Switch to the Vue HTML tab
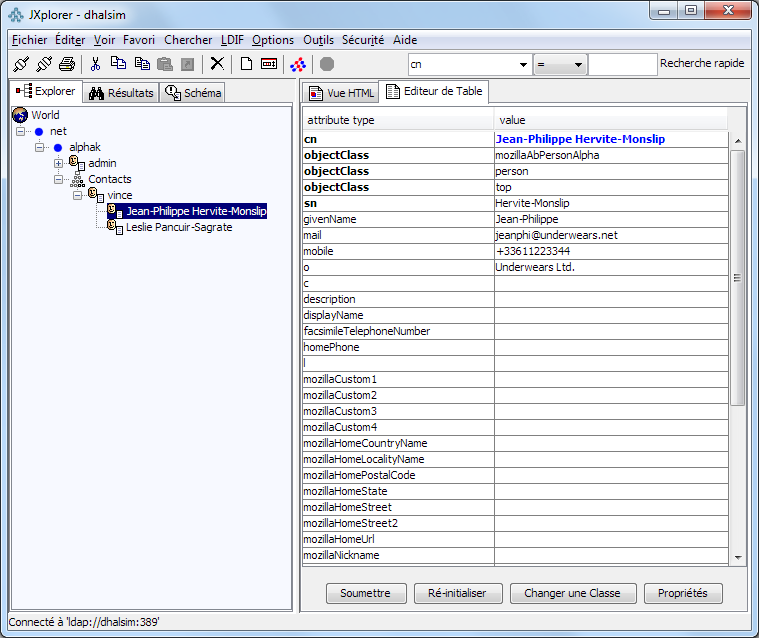Image resolution: width=759 pixels, height=638 pixels. click(341, 93)
